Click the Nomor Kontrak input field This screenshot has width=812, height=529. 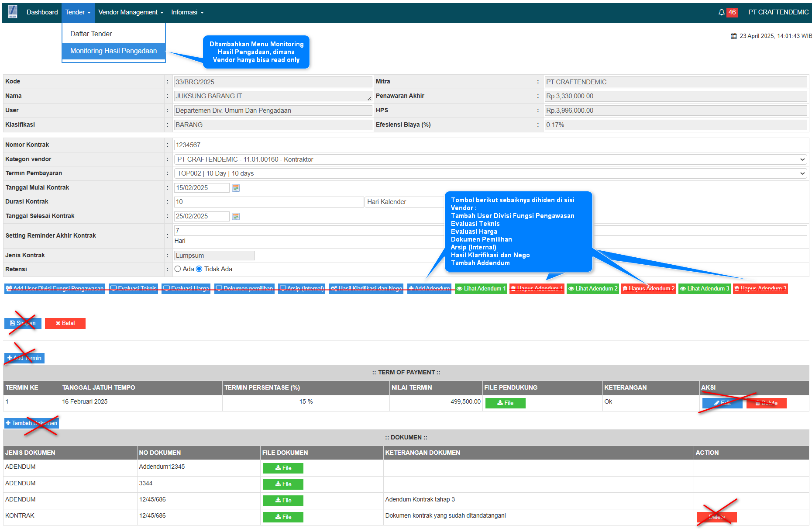(x=490, y=145)
